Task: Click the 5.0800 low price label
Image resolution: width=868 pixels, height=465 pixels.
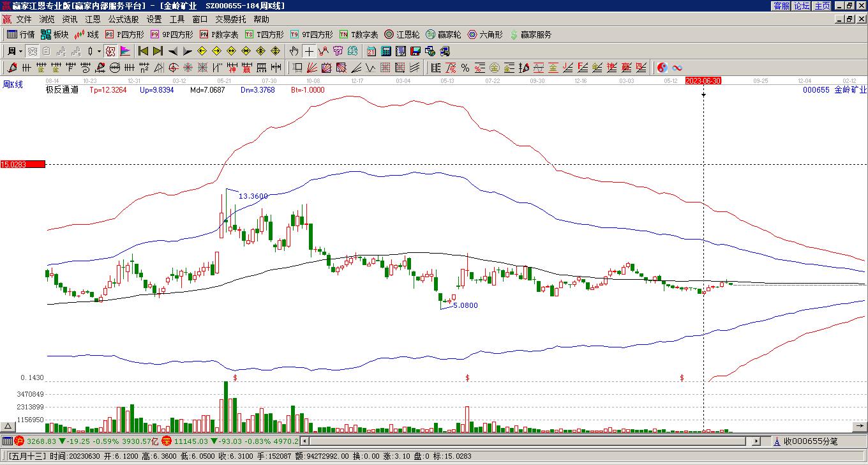Action: tap(465, 305)
